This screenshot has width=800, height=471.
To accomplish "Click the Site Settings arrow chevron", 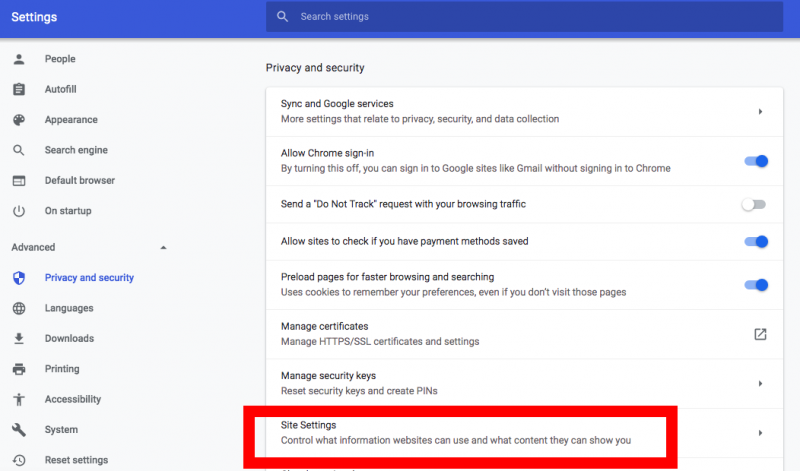I will tap(760, 433).
